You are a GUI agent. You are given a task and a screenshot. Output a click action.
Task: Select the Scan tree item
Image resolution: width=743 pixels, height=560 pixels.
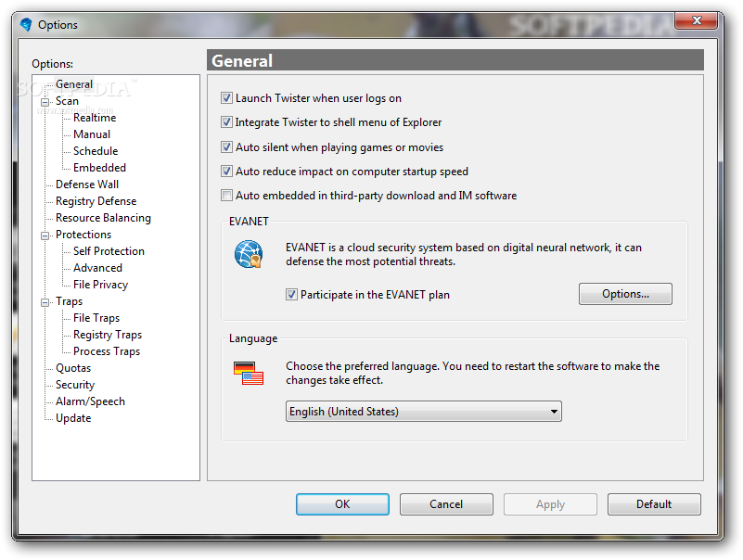coord(67,101)
